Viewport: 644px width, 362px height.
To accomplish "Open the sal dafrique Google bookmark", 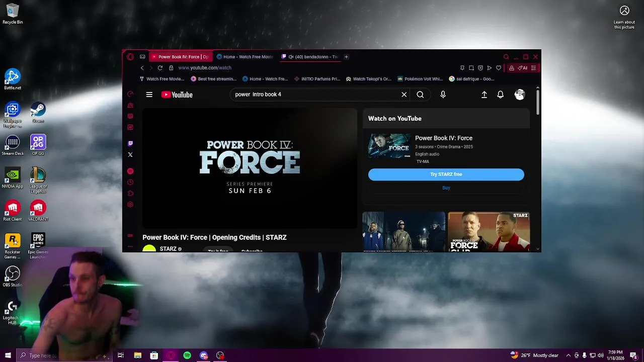I will click(x=472, y=79).
